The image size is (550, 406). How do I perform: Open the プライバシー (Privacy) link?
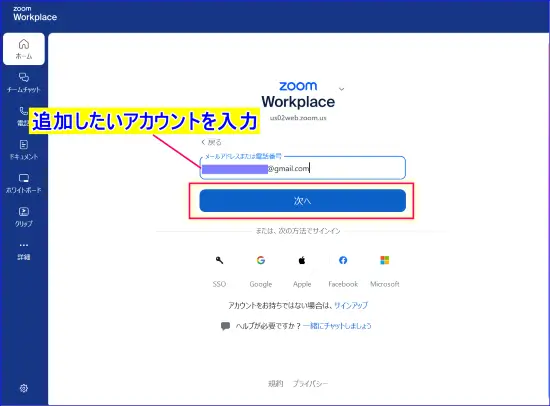310,384
